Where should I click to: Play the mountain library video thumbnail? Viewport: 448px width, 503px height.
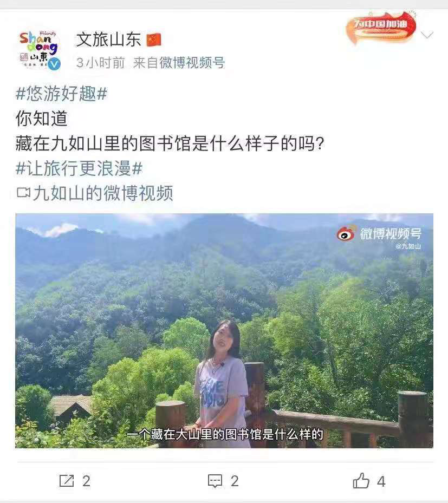pos(224,331)
